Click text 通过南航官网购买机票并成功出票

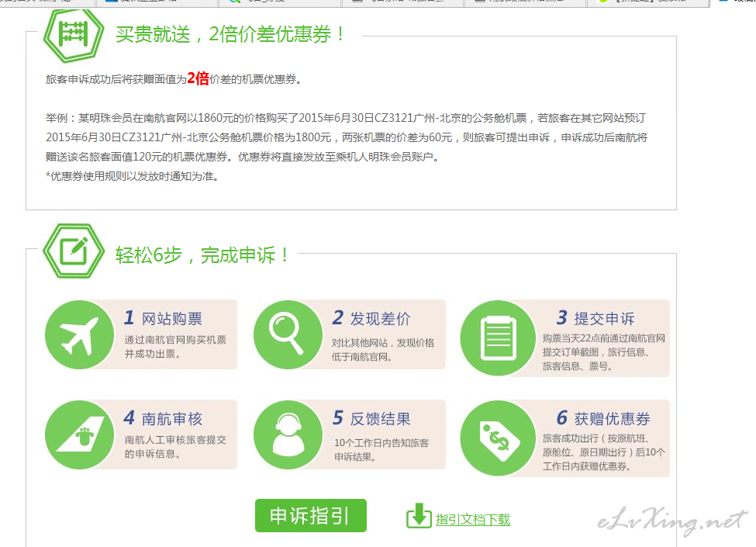coord(175,347)
